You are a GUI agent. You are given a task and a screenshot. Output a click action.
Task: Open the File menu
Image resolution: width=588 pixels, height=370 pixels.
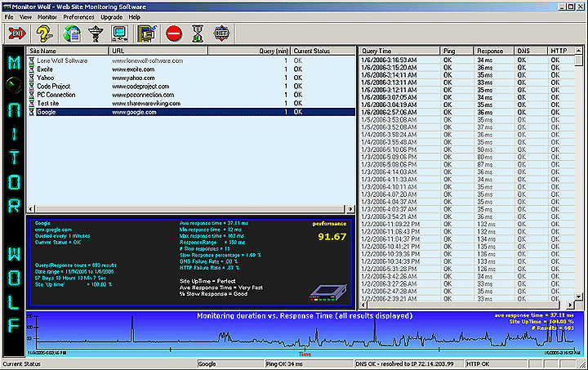[x=9, y=17]
